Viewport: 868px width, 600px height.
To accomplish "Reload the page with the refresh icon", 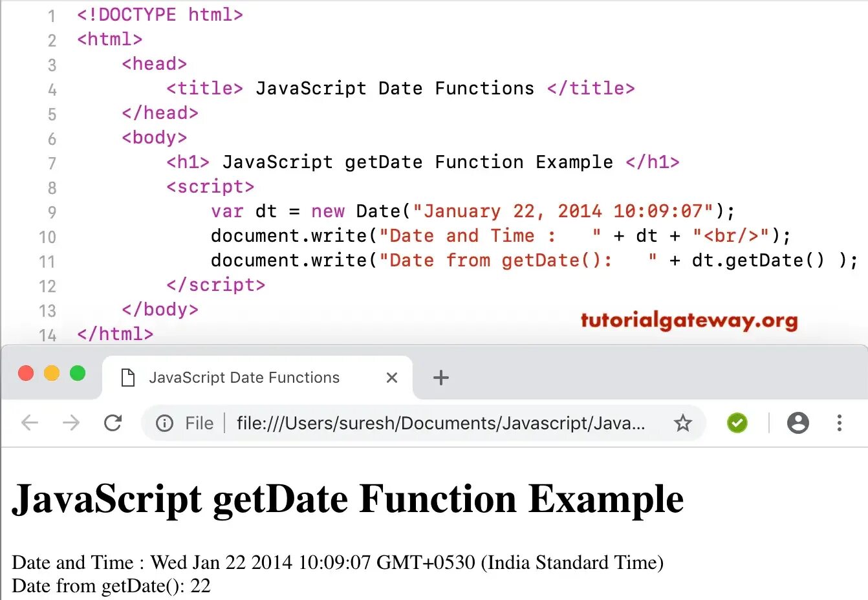I will 113,423.
